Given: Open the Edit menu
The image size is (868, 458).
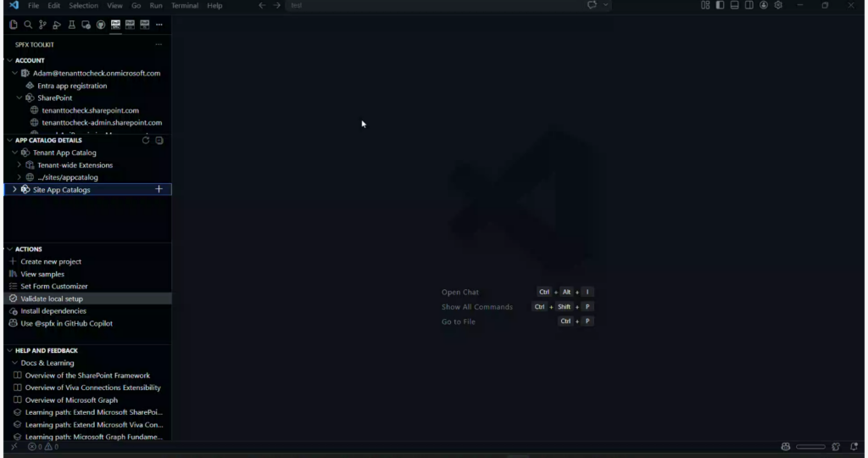Looking at the screenshot, I should 53,6.
